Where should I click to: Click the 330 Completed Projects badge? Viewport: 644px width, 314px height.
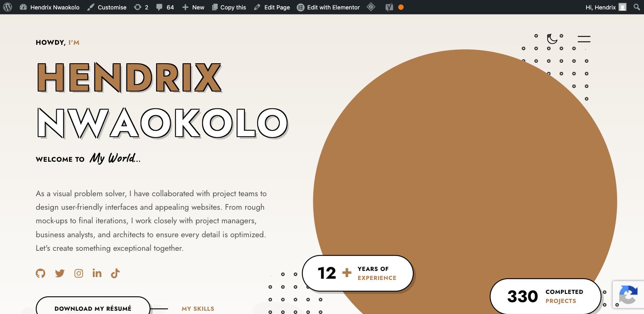[545, 296]
